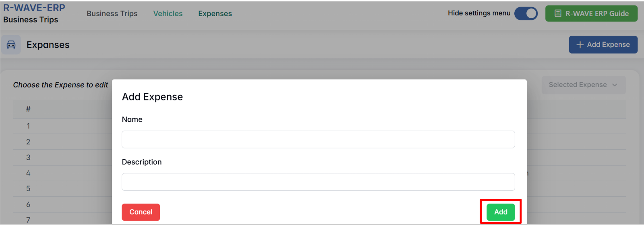Select expense row number 1
This screenshot has height=225, width=644.
[x=28, y=126]
